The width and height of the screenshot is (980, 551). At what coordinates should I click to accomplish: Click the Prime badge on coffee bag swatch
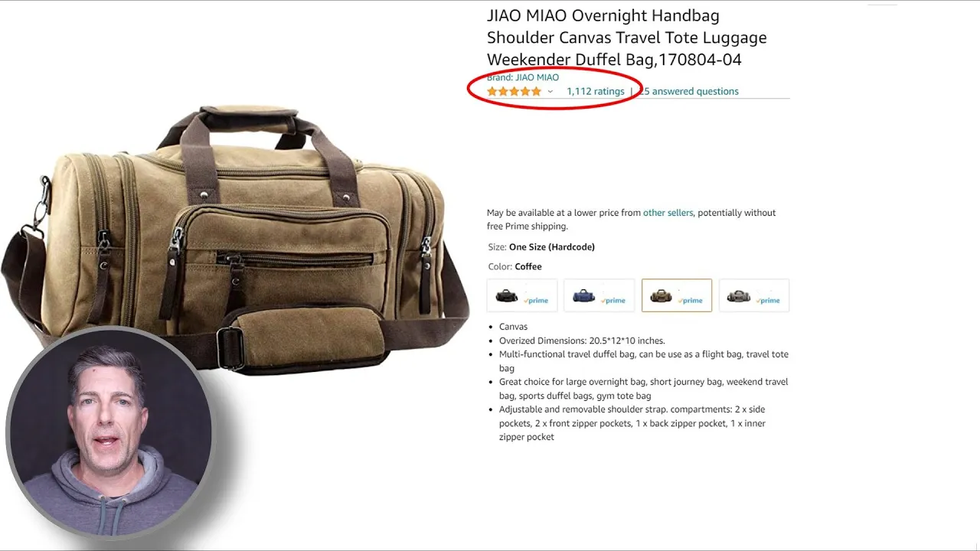(x=691, y=301)
